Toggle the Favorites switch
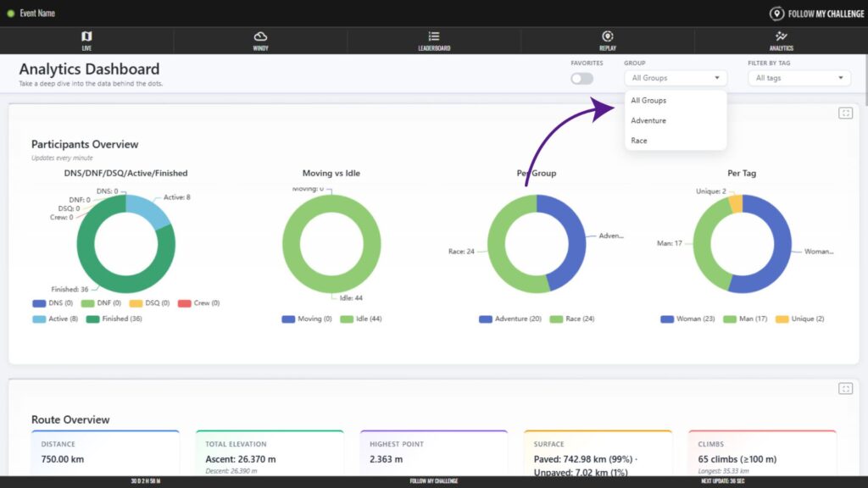This screenshot has height=488, width=868. [x=581, y=78]
